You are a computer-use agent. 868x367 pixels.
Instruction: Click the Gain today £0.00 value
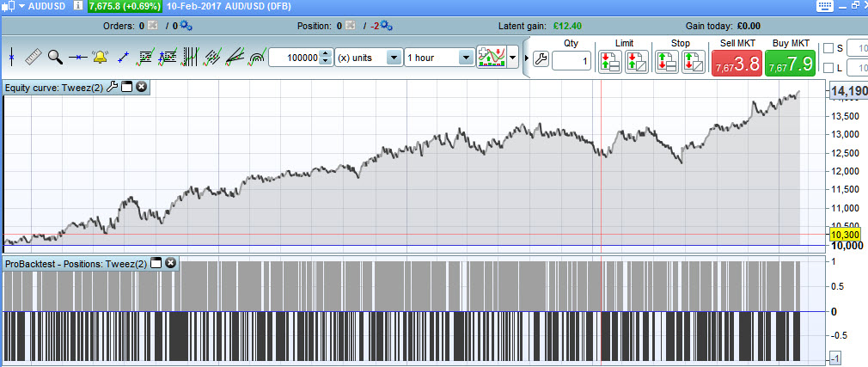tap(749, 26)
